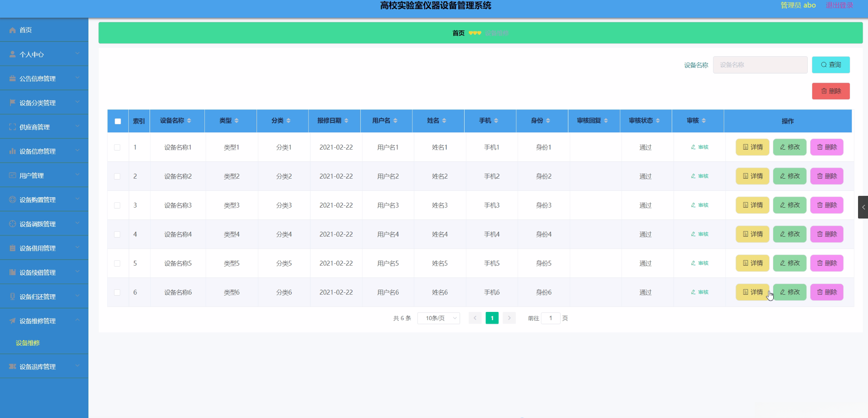Click the globe icon beside 设备调拨管理
This screenshot has height=418, width=868.
coord(12,224)
